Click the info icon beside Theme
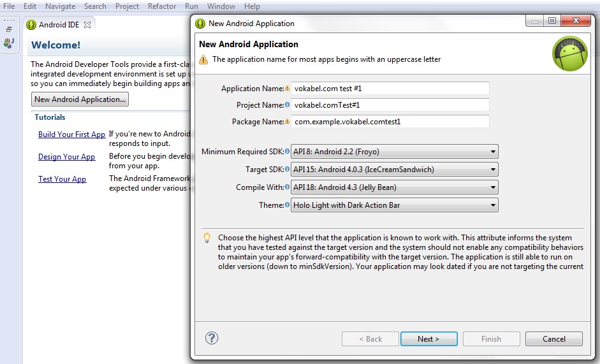This screenshot has height=364, width=600. (287, 205)
